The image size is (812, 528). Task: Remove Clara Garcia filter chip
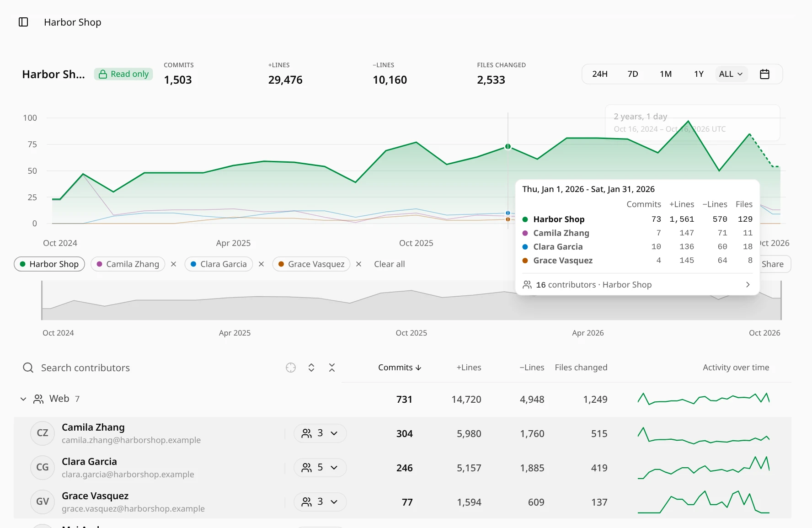(262, 264)
